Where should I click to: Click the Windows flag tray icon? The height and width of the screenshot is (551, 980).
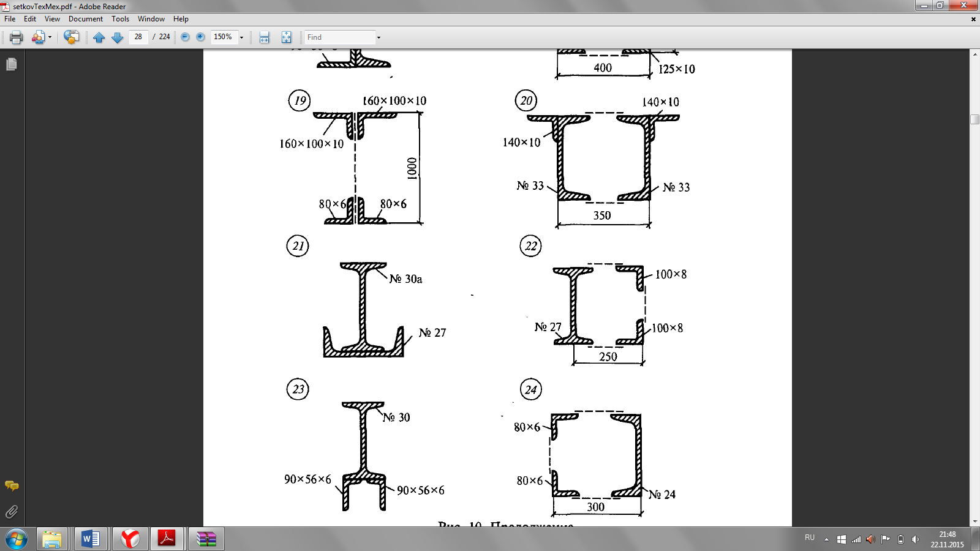point(842,539)
